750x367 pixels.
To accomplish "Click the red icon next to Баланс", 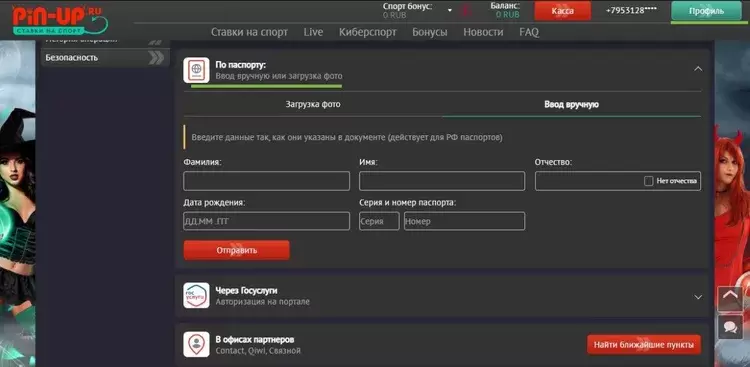I will 465,11.
